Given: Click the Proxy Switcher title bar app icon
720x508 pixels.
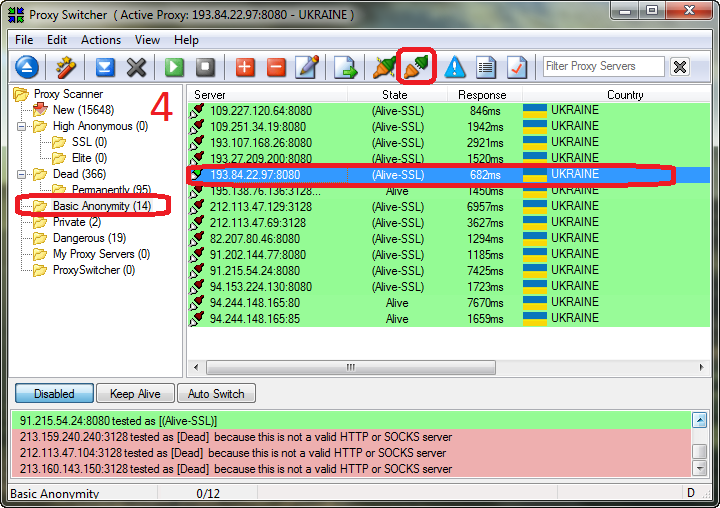Looking at the screenshot, I should [x=16, y=15].
